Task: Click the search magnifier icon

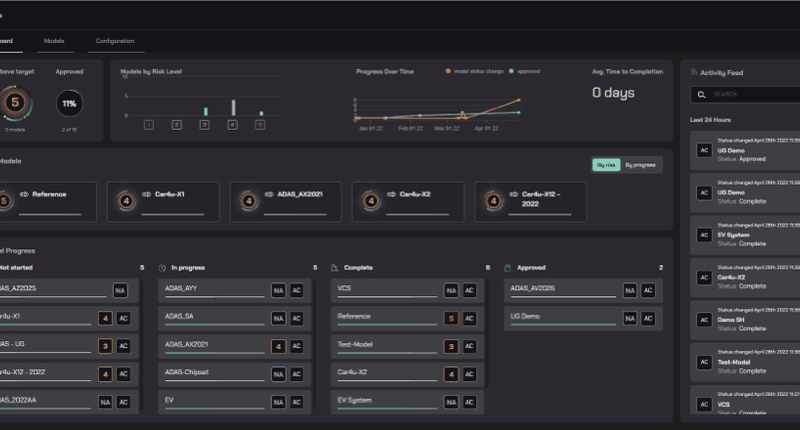Action: pos(702,94)
